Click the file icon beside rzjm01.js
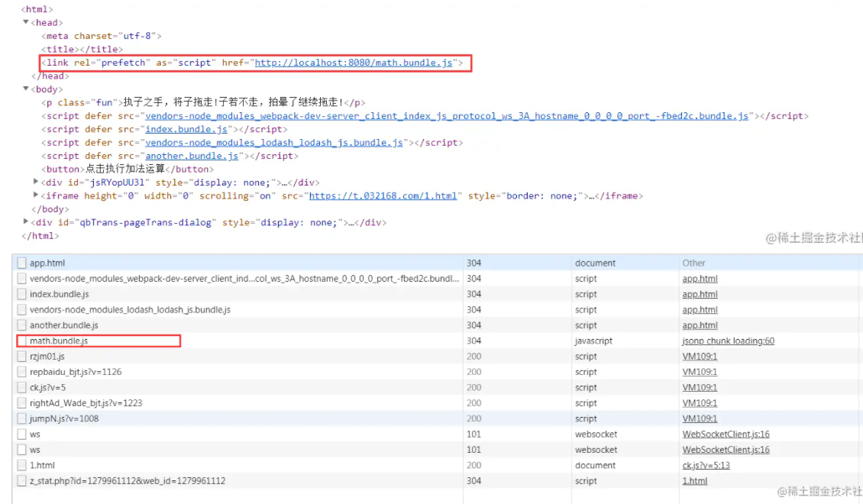Image resolution: width=863 pixels, height=504 pixels. 21,357
